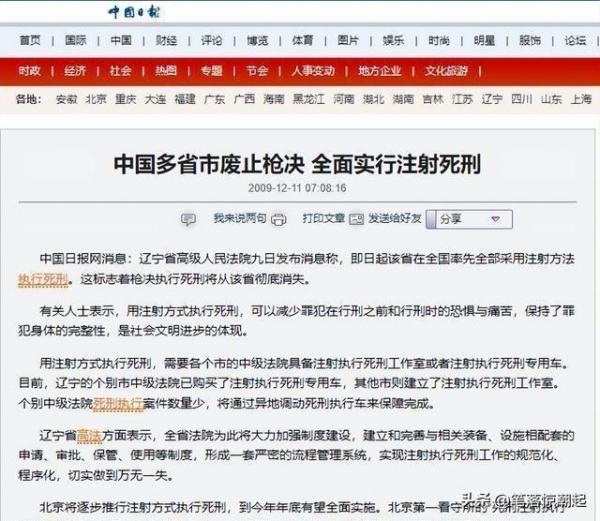This screenshot has height=521, width=600.
Task: Open the 文化旅游 tab in red bar
Action: [x=445, y=71]
